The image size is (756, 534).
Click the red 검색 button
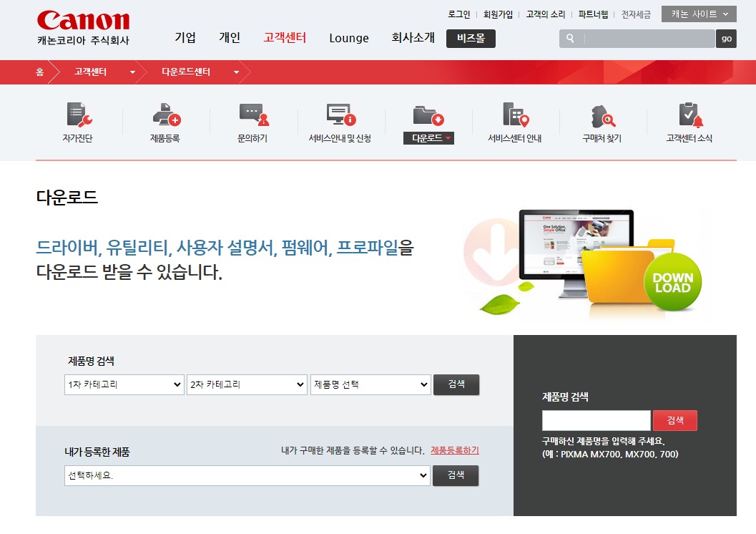(675, 420)
